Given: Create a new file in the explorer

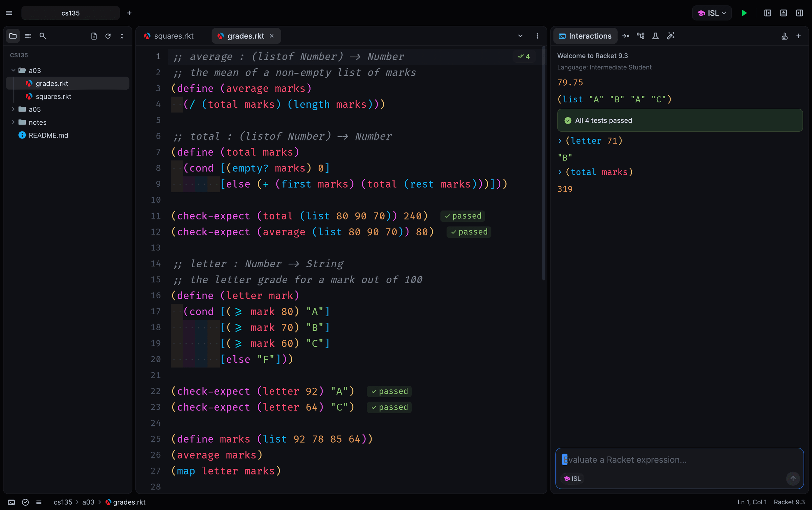Looking at the screenshot, I should 94,36.
